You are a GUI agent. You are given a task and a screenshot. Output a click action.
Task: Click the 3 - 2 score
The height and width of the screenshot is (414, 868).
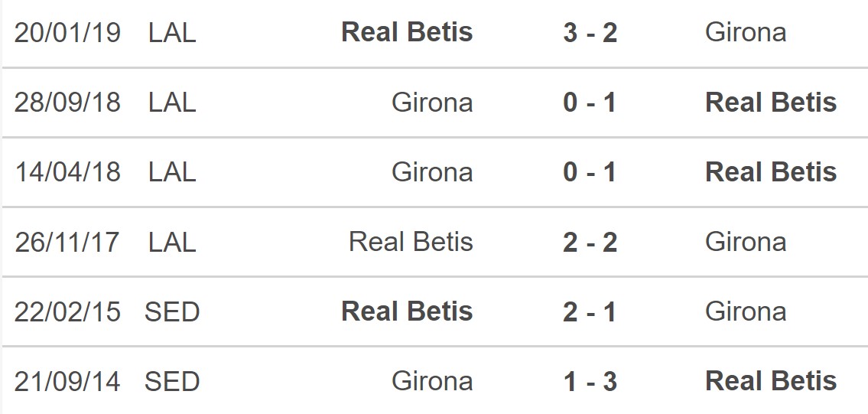590,32
